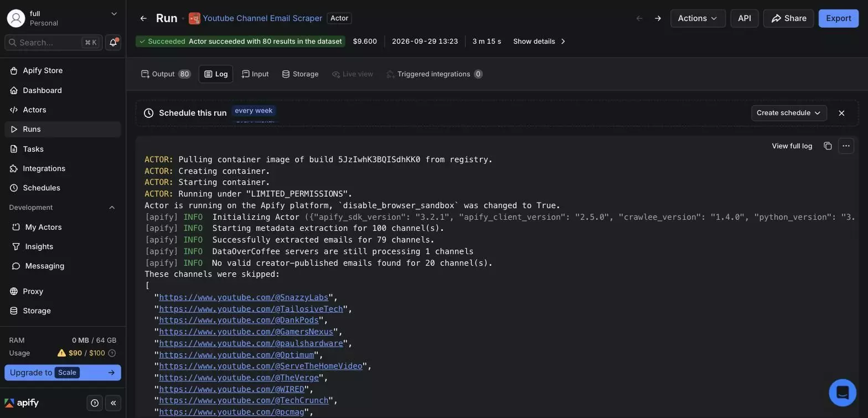The width and height of the screenshot is (868, 418).
Task: Collapse the sidebar with double-chevron icon
Action: click(113, 403)
